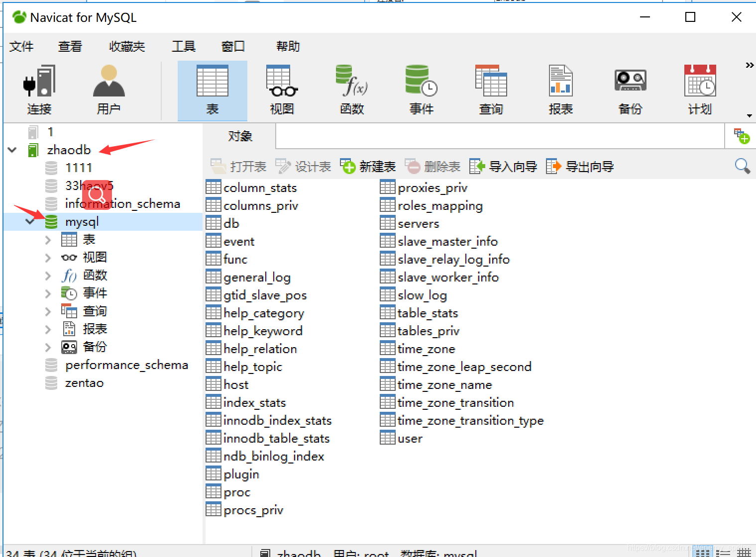Open the 查看 menu
The height and width of the screenshot is (557, 756).
(x=70, y=46)
